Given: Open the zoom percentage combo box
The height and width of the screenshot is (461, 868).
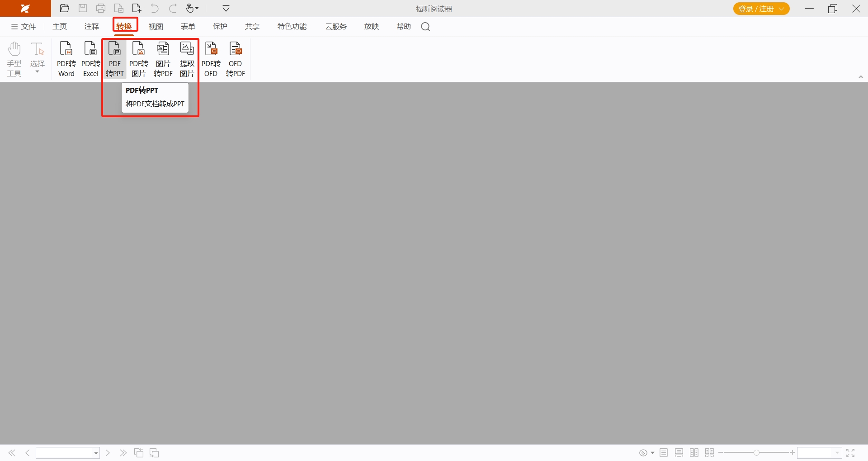Looking at the screenshot, I should click(819, 453).
